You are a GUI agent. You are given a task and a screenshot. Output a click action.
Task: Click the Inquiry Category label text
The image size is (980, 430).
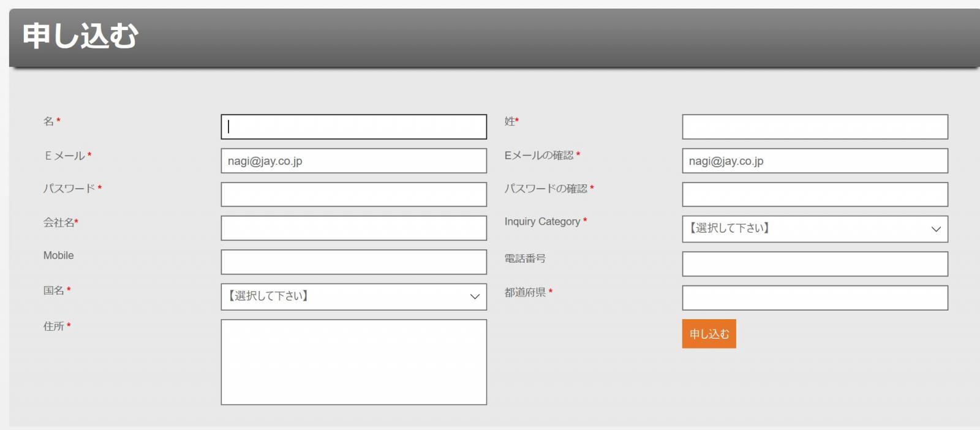pyautogui.click(x=542, y=222)
